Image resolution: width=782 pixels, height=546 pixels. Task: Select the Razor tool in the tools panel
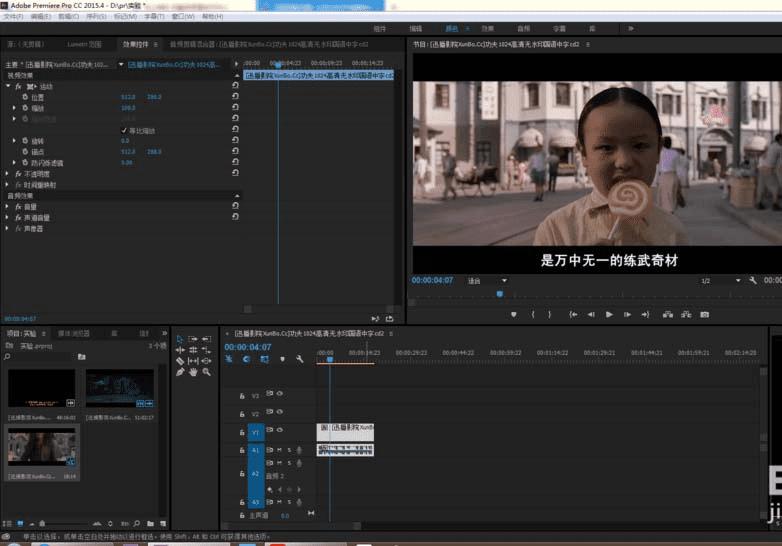(180, 361)
